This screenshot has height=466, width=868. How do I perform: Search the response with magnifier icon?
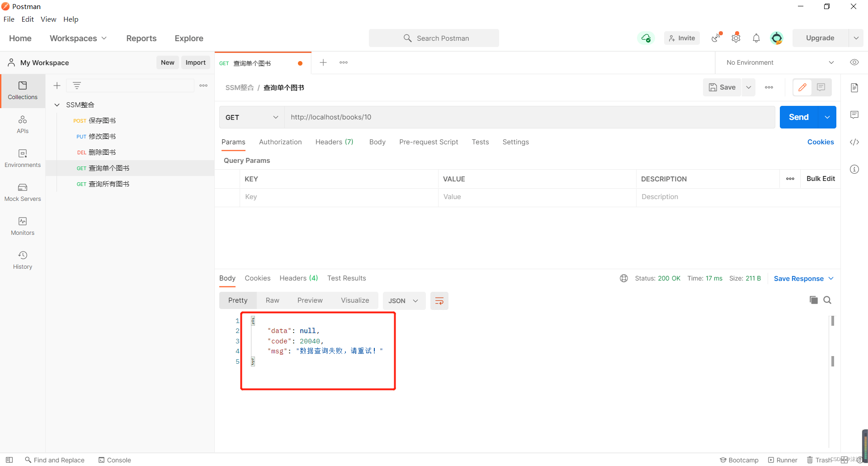[827, 300]
